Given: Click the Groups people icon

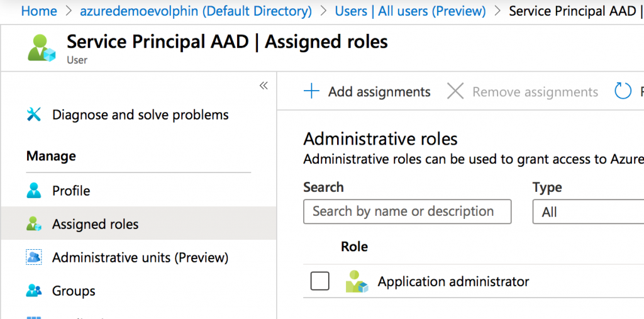Looking at the screenshot, I should (34, 291).
